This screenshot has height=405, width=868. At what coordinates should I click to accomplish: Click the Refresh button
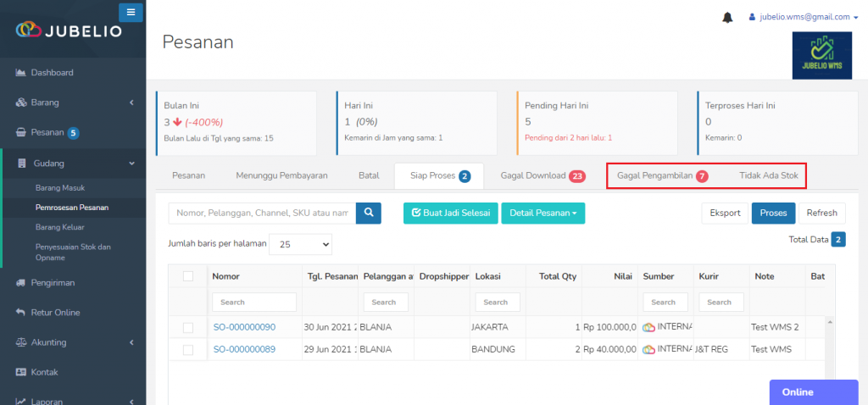pos(822,213)
